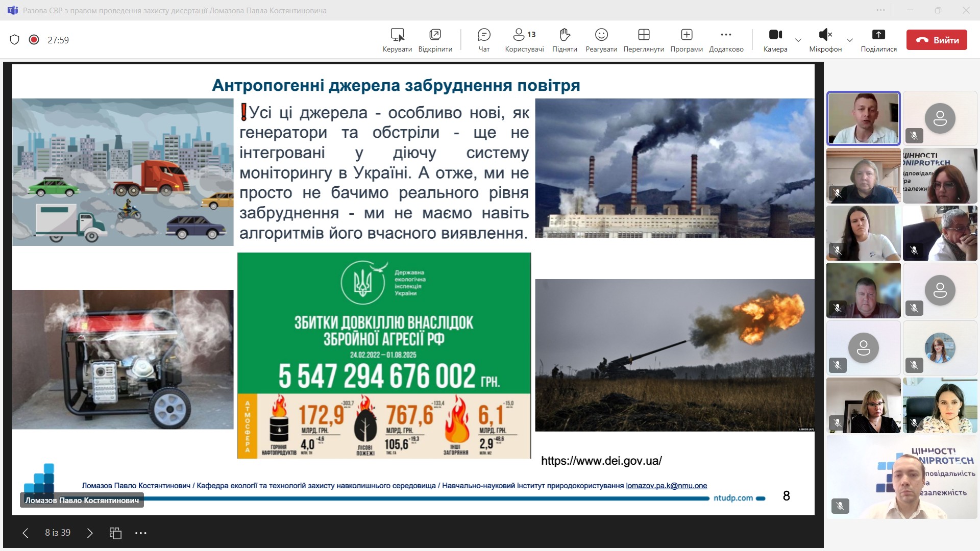Click the red Вийти leave button
The height and width of the screenshot is (551, 980).
pyautogui.click(x=936, y=40)
